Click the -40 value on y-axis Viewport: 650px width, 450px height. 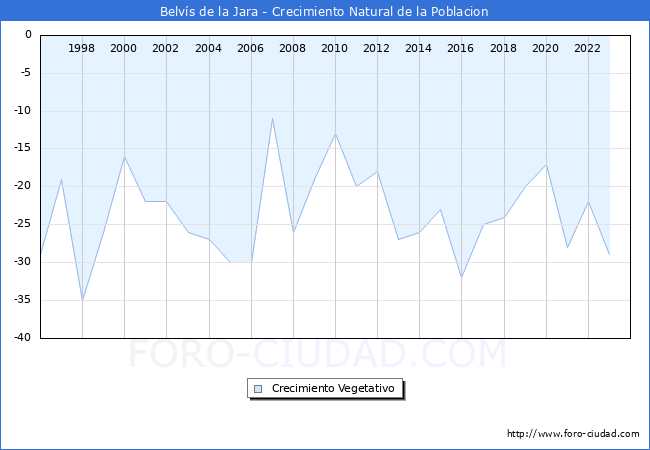click(x=22, y=337)
